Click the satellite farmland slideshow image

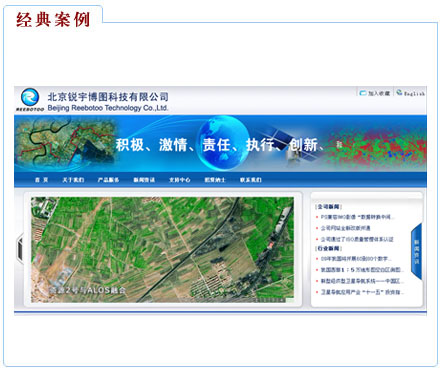(x=163, y=250)
